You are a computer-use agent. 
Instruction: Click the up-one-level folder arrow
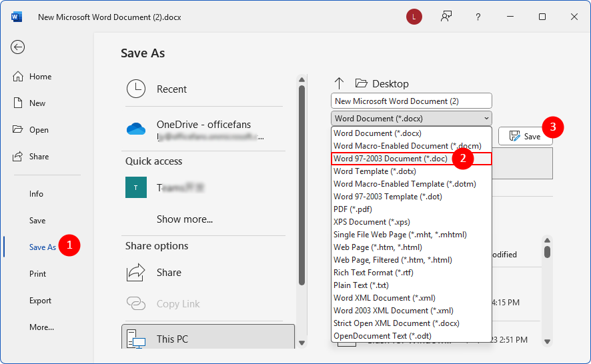coord(339,83)
